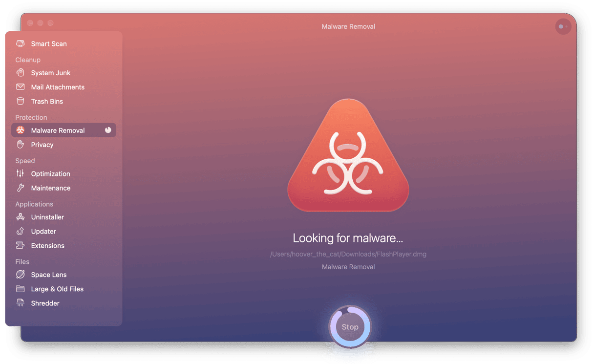The image size is (594, 364).
Task: Click the Updater arrow icon
Action: point(20,231)
